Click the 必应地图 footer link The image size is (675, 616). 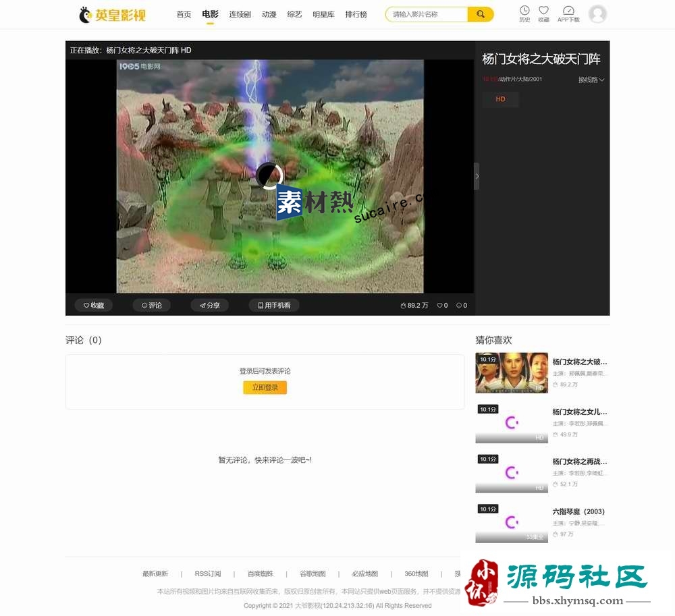(x=365, y=574)
